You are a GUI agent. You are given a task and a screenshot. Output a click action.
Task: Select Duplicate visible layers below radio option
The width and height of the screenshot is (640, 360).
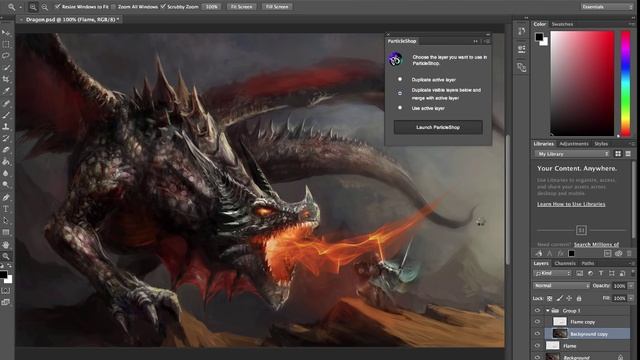pos(400,93)
